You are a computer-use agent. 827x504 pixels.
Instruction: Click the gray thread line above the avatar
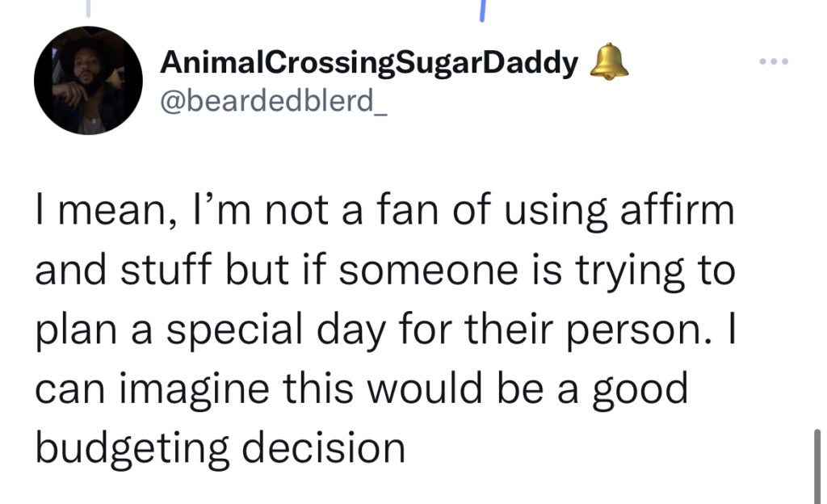tap(86, 8)
